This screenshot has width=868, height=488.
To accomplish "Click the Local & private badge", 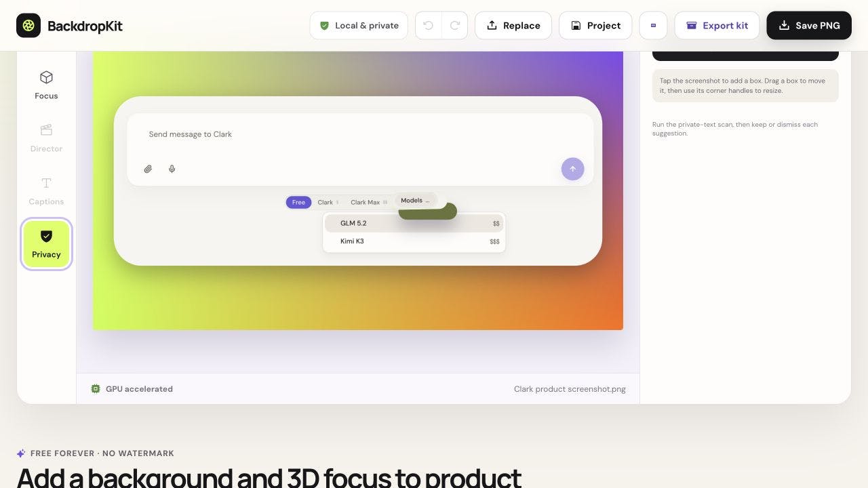I will coord(359,26).
